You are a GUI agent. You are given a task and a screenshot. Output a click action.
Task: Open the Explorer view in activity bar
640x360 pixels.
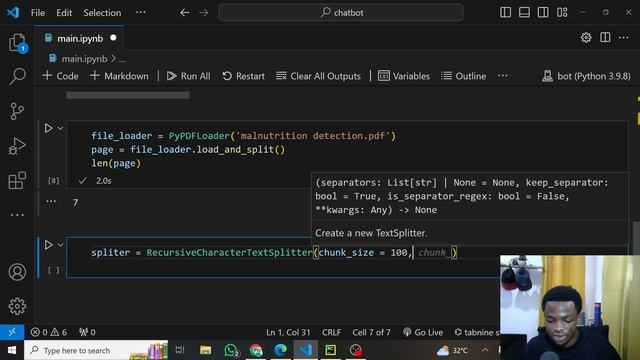tap(17, 42)
